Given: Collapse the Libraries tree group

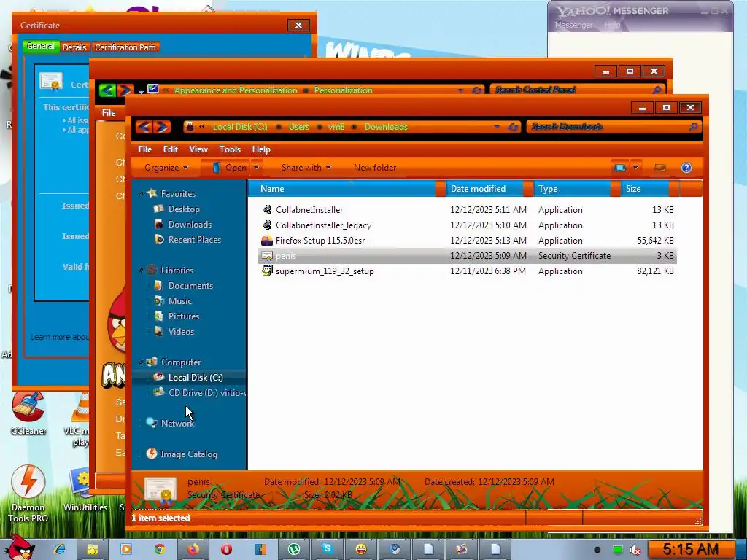Looking at the screenshot, I should [141, 271].
